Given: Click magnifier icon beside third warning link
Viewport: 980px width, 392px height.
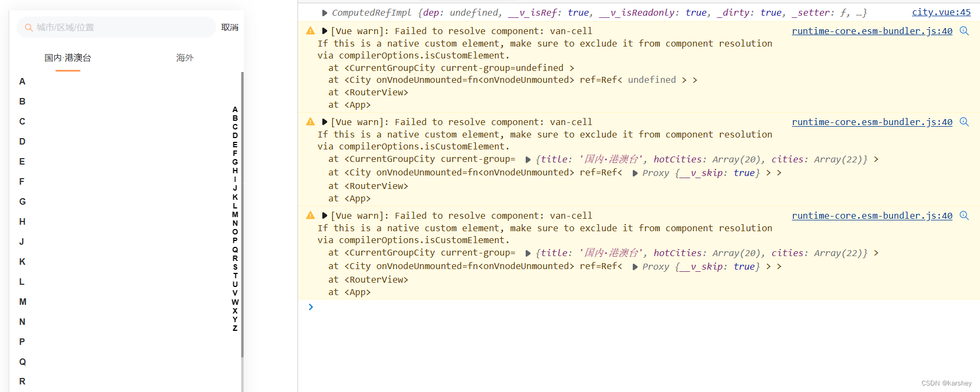Looking at the screenshot, I should (x=964, y=215).
